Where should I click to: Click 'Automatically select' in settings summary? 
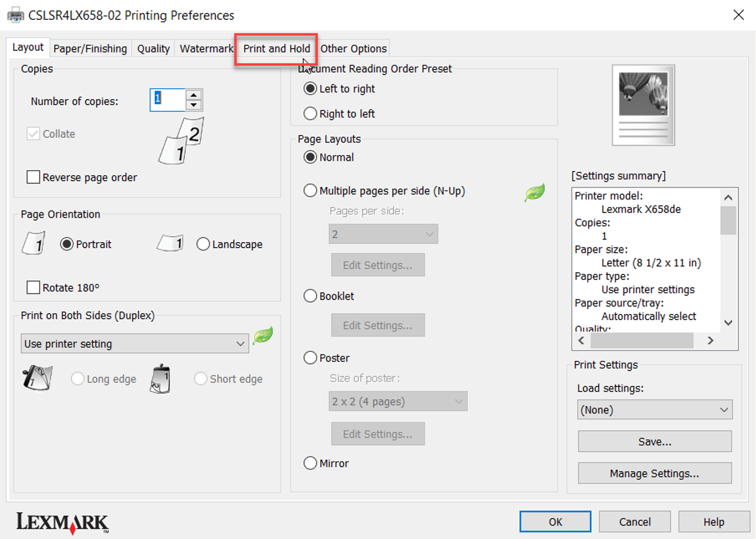point(649,316)
